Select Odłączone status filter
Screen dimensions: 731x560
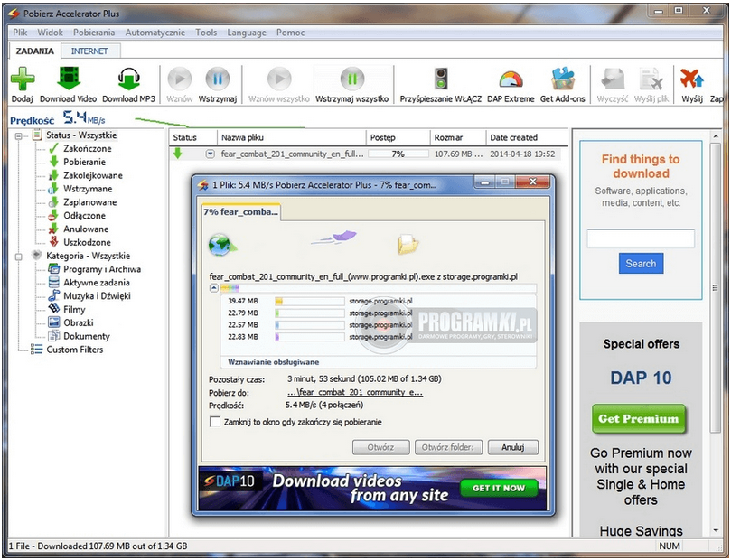84,216
